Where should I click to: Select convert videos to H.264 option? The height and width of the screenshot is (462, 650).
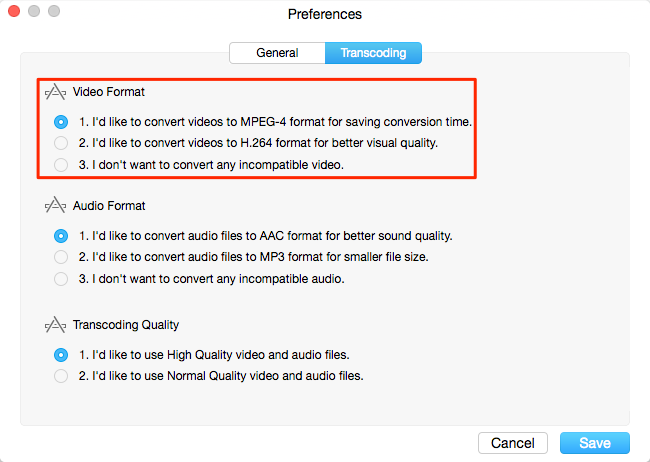click(61, 143)
